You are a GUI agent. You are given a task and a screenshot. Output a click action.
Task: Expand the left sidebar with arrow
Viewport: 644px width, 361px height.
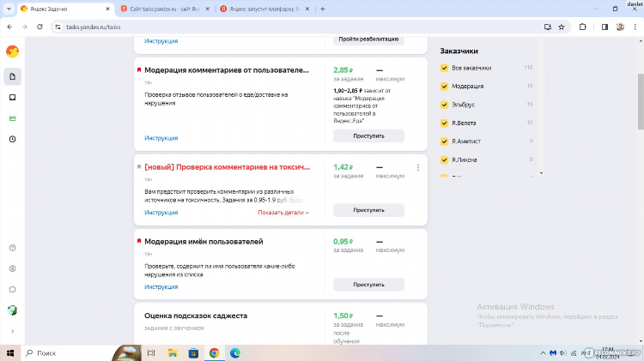(x=12, y=332)
